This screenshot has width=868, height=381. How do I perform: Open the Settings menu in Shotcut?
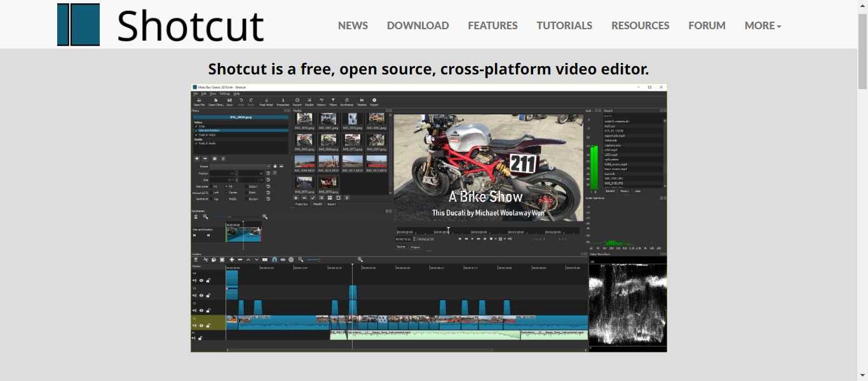[225, 94]
